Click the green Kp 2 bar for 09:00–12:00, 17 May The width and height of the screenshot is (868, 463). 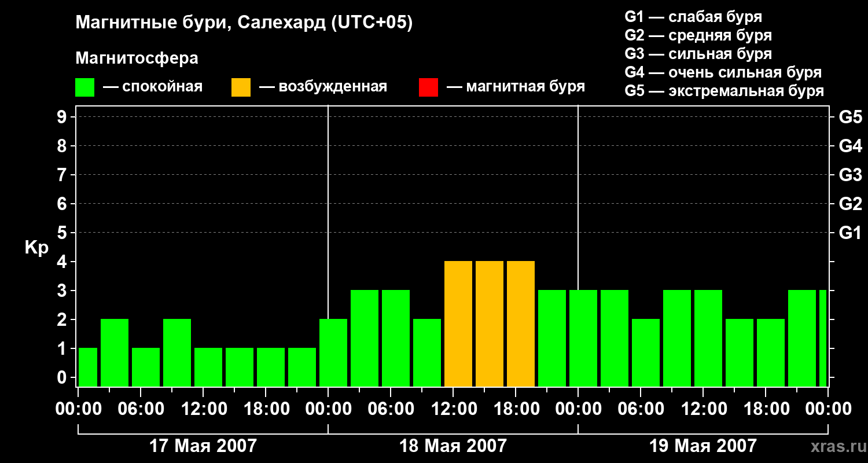[x=177, y=352]
